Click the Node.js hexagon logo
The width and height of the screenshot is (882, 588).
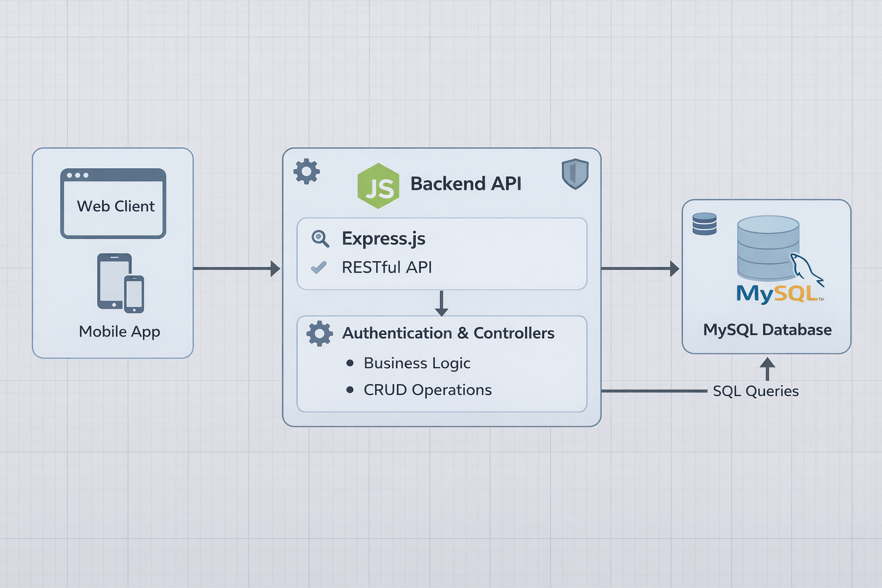[x=378, y=185]
